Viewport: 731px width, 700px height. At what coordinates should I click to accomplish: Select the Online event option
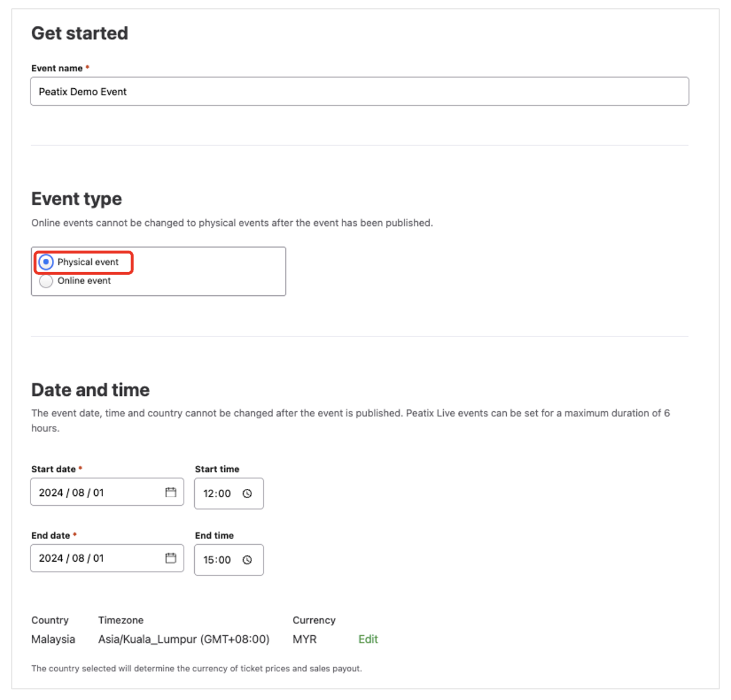(46, 281)
